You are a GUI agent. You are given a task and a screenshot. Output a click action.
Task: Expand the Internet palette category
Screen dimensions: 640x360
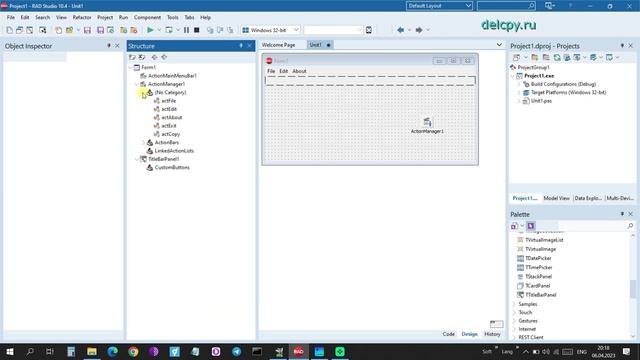[x=514, y=329]
